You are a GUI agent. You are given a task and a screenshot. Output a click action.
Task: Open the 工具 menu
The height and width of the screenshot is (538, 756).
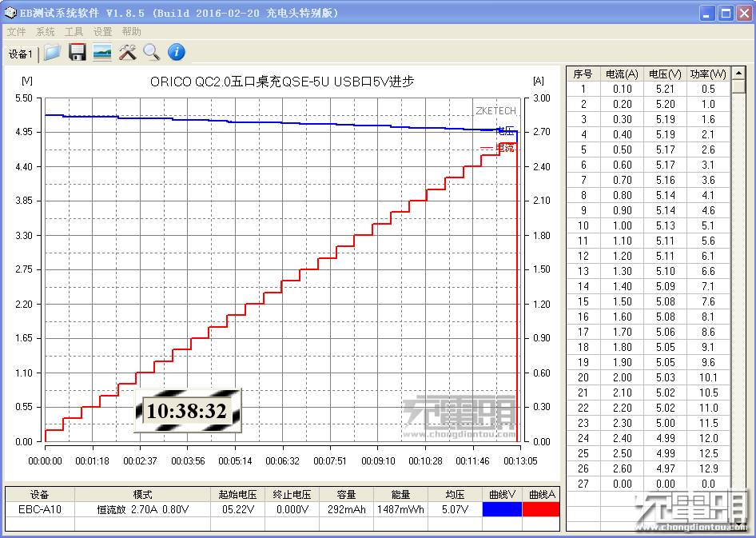pos(74,32)
